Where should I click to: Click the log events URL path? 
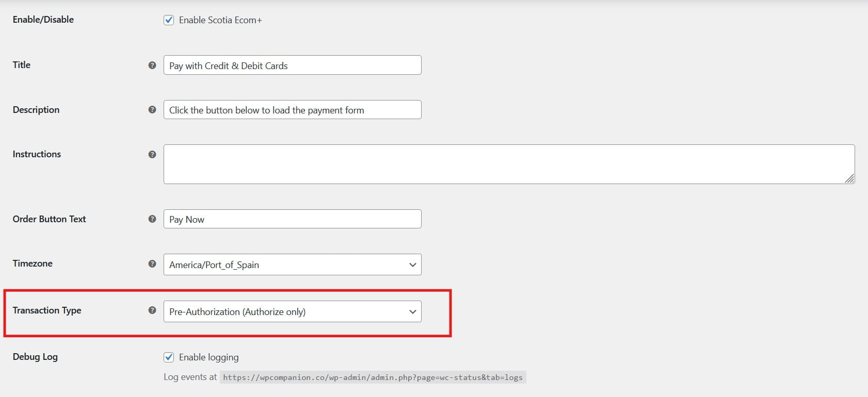click(373, 377)
